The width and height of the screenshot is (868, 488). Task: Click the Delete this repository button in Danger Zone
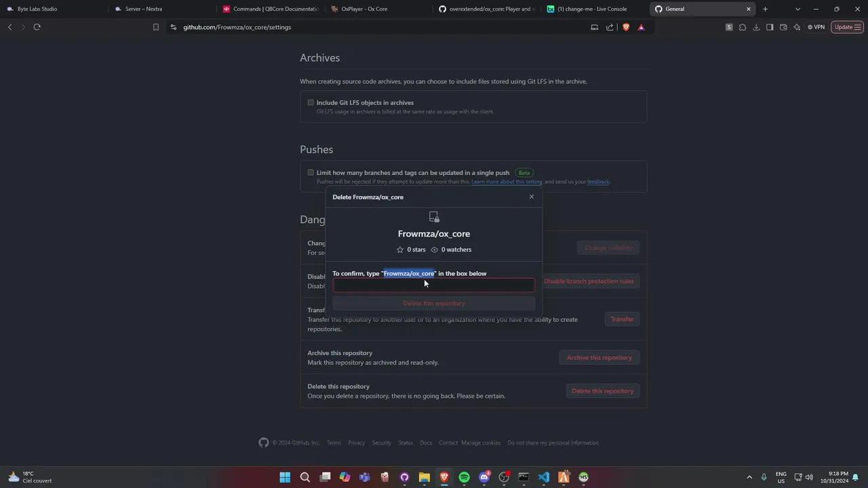603,390
